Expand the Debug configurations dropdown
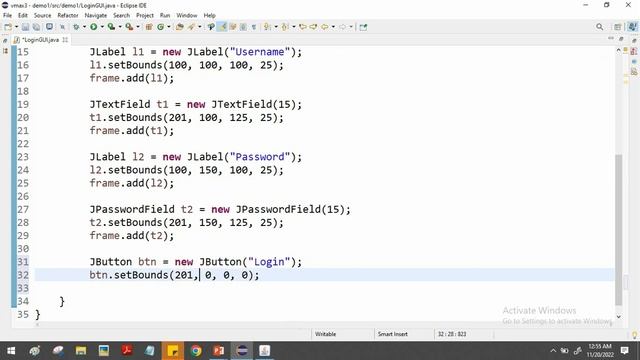 pyautogui.click(x=84, y=27)
